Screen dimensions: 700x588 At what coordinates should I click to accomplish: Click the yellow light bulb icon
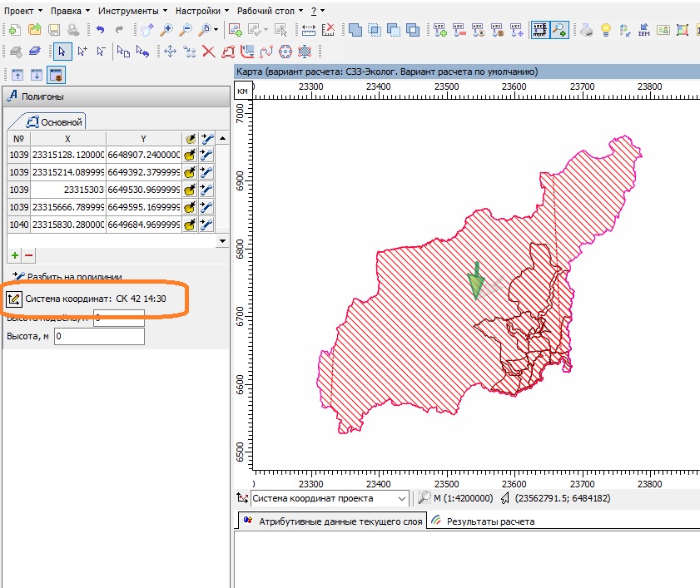coord(607,30)
